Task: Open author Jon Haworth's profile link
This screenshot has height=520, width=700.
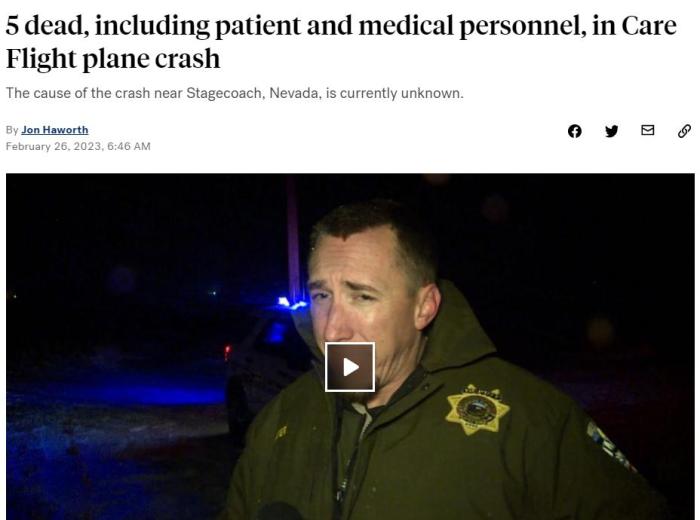Action: [55, 130]
